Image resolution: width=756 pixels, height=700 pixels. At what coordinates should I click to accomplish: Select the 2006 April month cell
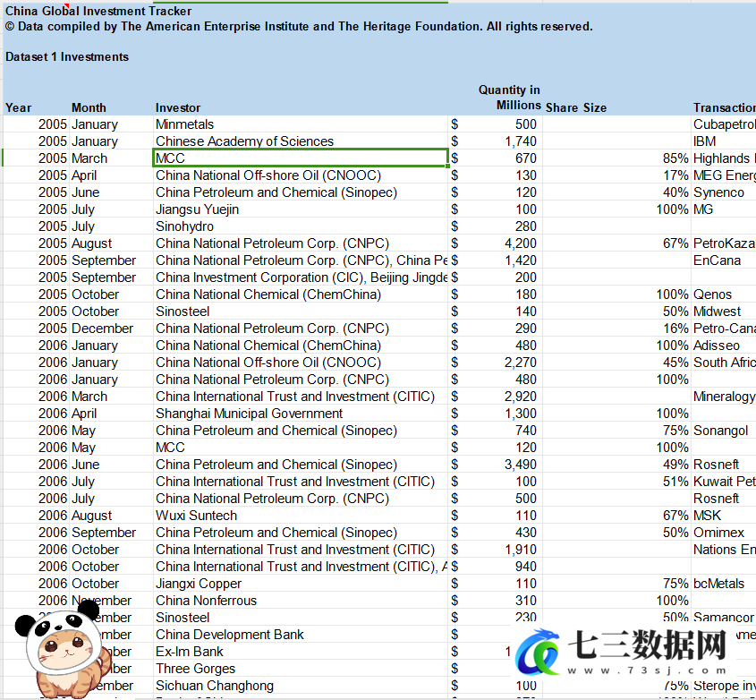111,414
